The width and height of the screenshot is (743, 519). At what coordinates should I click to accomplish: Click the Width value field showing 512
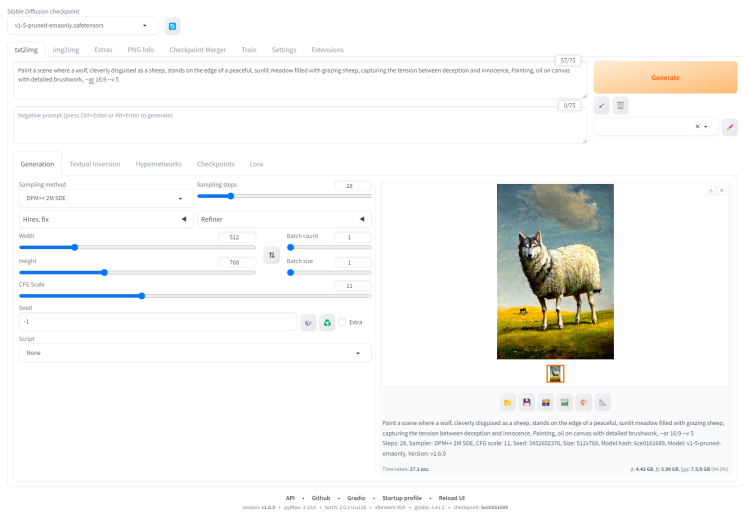tap(237, 237)
